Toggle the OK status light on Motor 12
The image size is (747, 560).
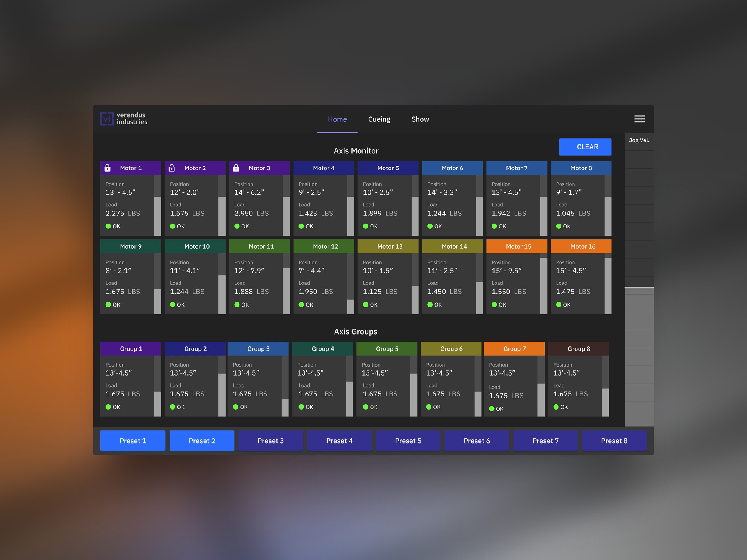(301, 305)
